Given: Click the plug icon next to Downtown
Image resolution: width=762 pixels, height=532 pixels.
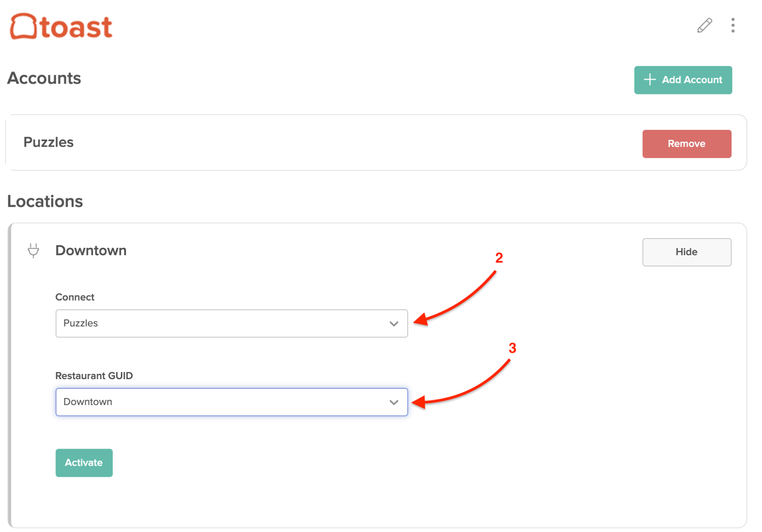Looking at the screenshot, I should pyautogui.click(x=32, y=250).
